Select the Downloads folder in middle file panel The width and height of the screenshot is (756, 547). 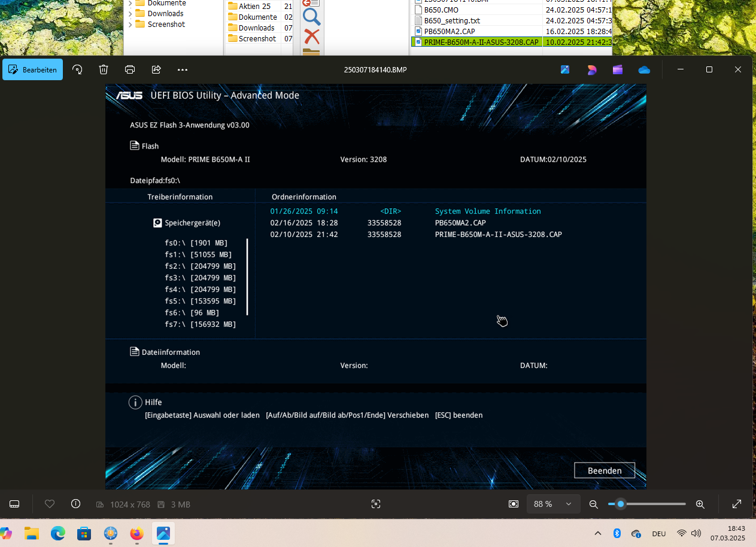(256, 28)
